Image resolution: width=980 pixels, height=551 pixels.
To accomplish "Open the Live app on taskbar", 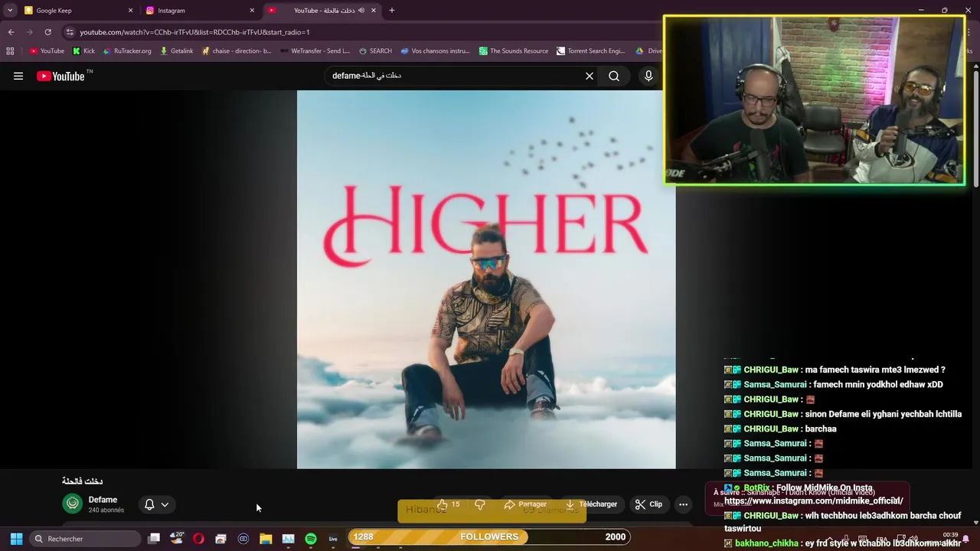I will point(333,539).
